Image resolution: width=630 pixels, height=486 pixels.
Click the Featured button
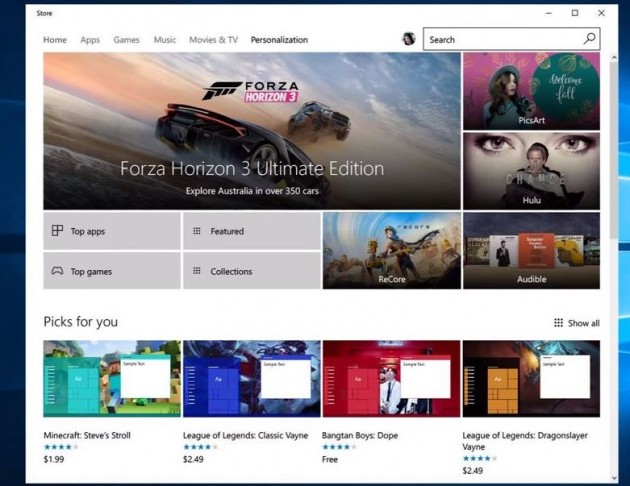252,231
